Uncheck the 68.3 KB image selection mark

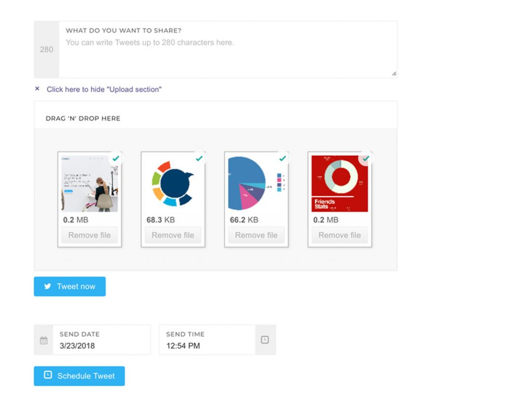point(199,158)
